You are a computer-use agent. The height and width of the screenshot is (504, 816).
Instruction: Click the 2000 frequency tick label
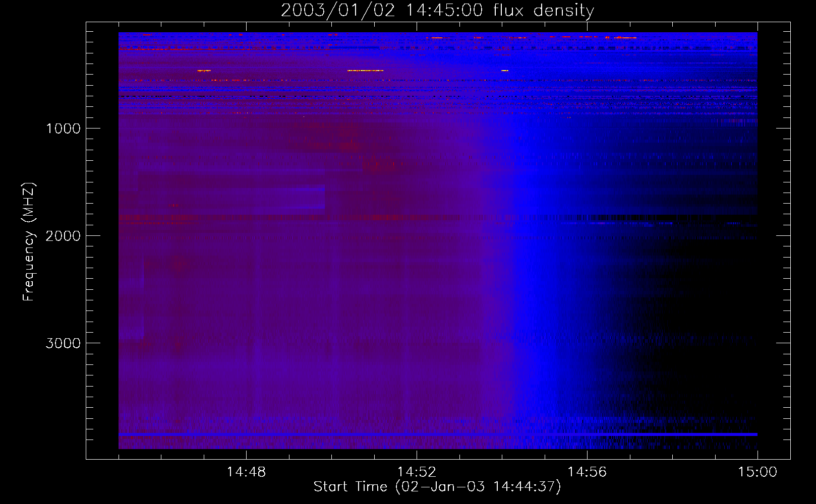click(63, 236)
